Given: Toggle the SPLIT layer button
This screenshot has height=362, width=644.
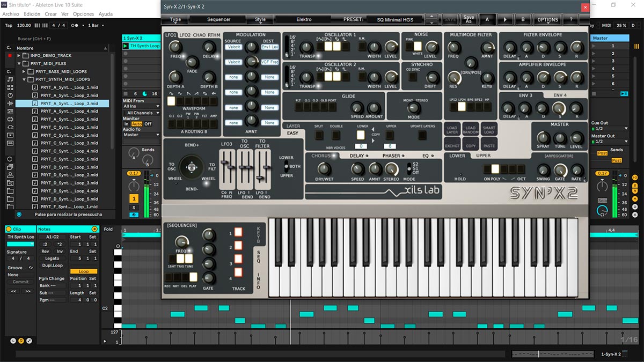Looking at the screenshot, I should (x=319, y=135).
